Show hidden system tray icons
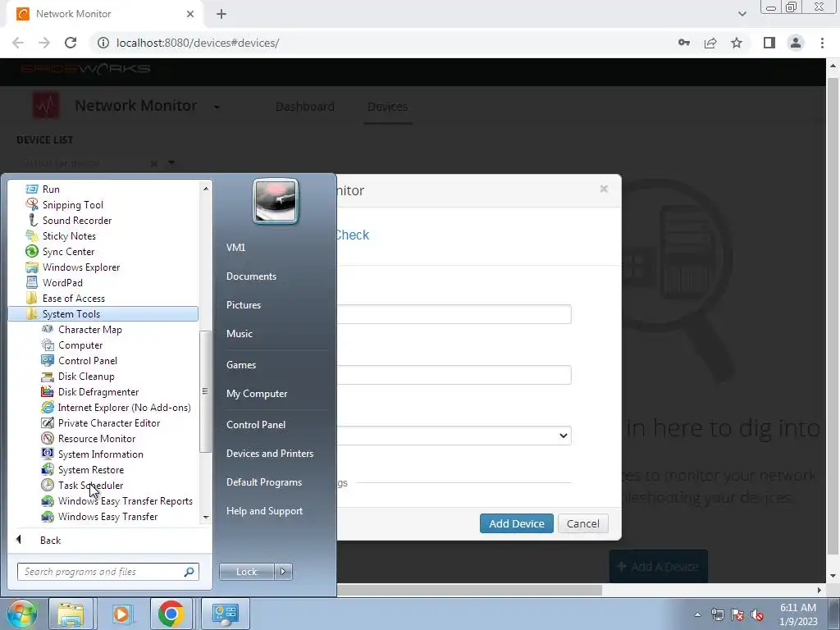 pos(697,614)
